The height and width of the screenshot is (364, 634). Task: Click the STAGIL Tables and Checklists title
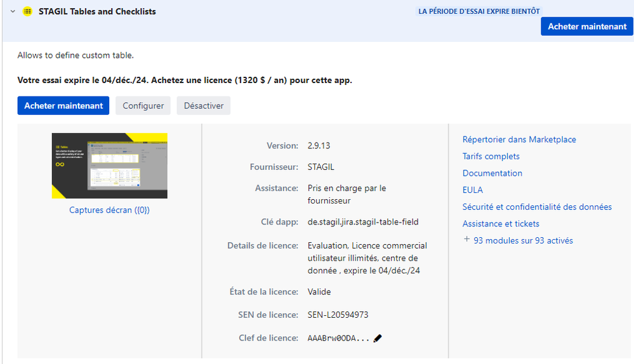point(97,11)
